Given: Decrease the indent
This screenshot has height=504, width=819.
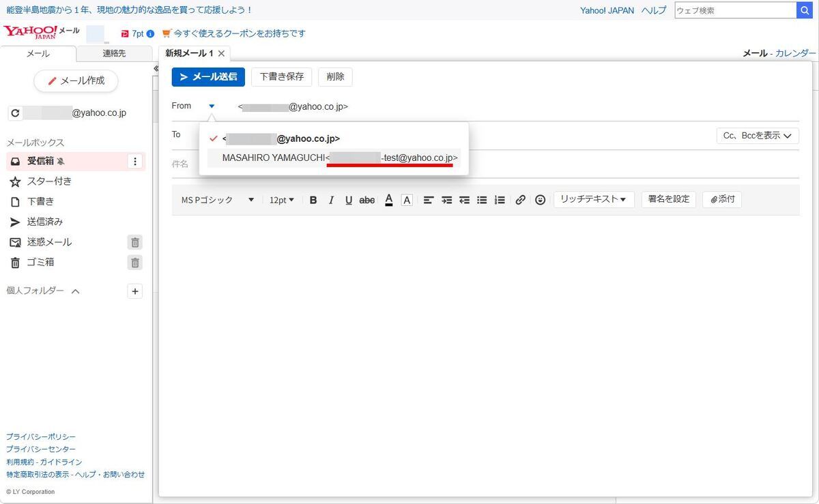Looking at the screenshot, I should pos(464,200).
